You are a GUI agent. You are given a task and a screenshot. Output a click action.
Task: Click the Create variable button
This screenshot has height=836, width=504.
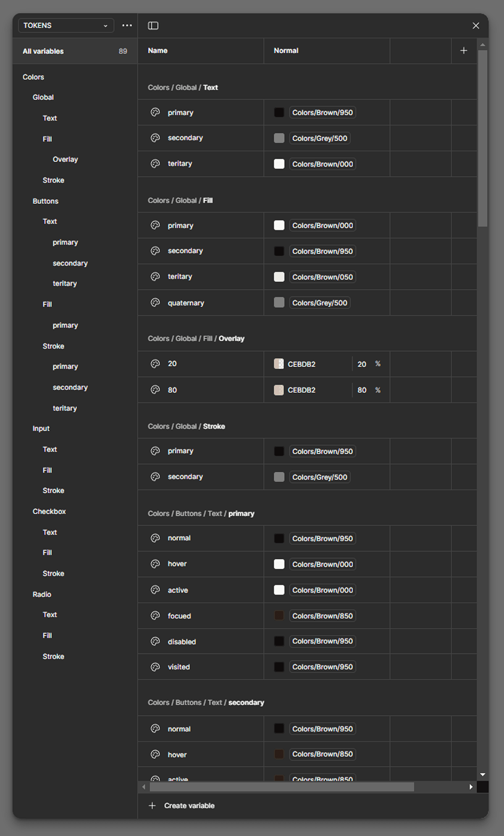click(182, 805)
